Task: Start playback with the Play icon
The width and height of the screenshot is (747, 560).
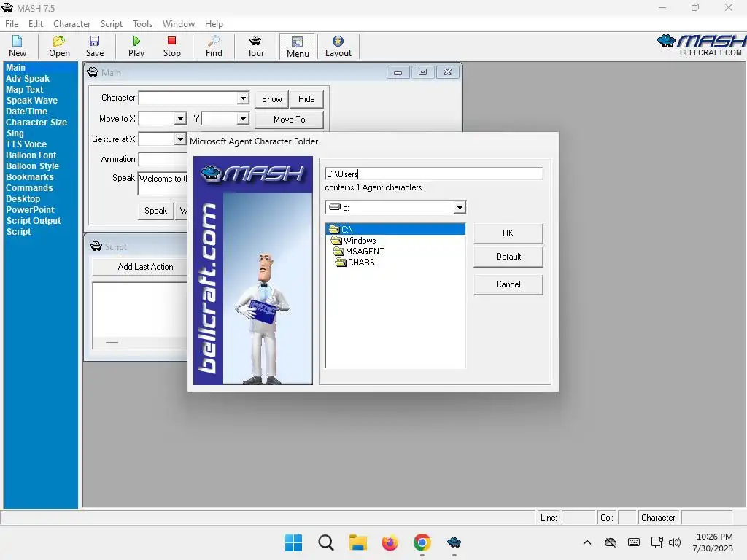Action: 136,46
